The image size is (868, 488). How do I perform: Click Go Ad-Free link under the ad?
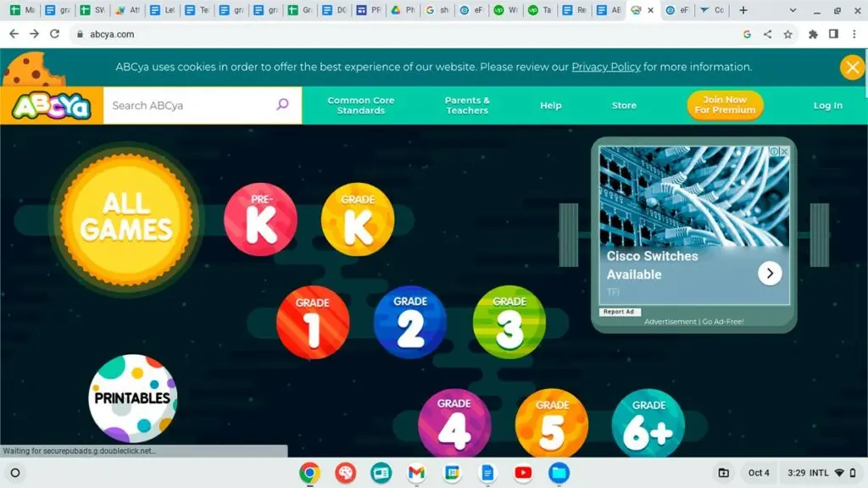point(723,321)
